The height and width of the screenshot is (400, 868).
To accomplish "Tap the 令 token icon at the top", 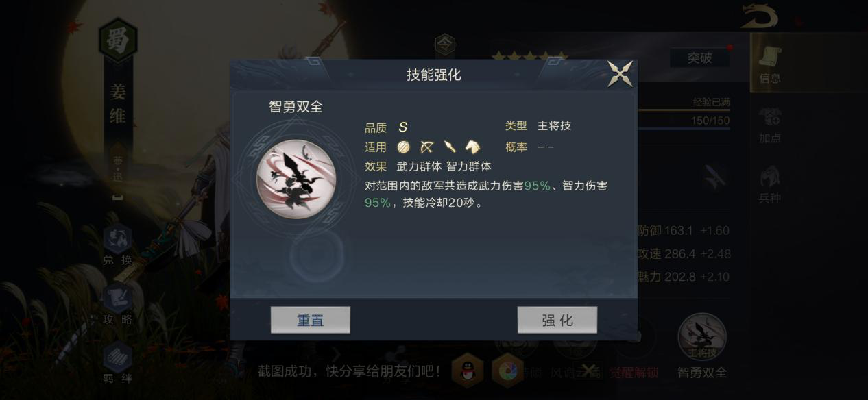I will tap(445, 46).
